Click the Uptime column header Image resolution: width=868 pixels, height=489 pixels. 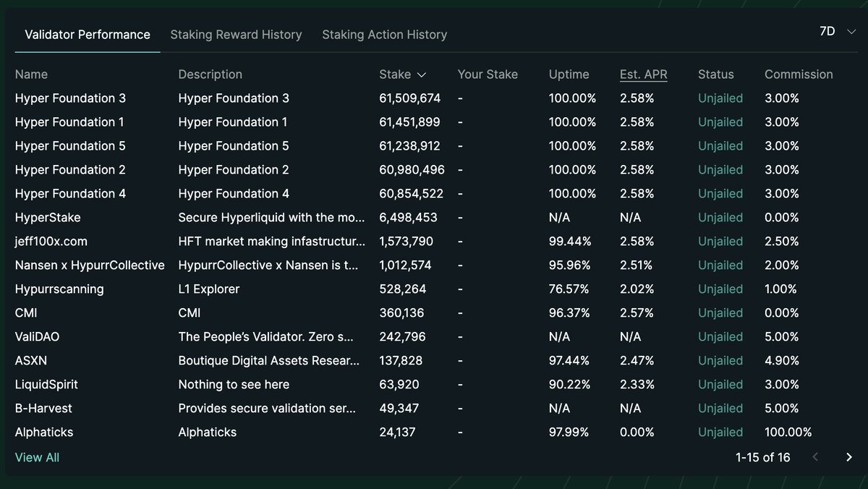pyautogui.click(x=569, y=75)
